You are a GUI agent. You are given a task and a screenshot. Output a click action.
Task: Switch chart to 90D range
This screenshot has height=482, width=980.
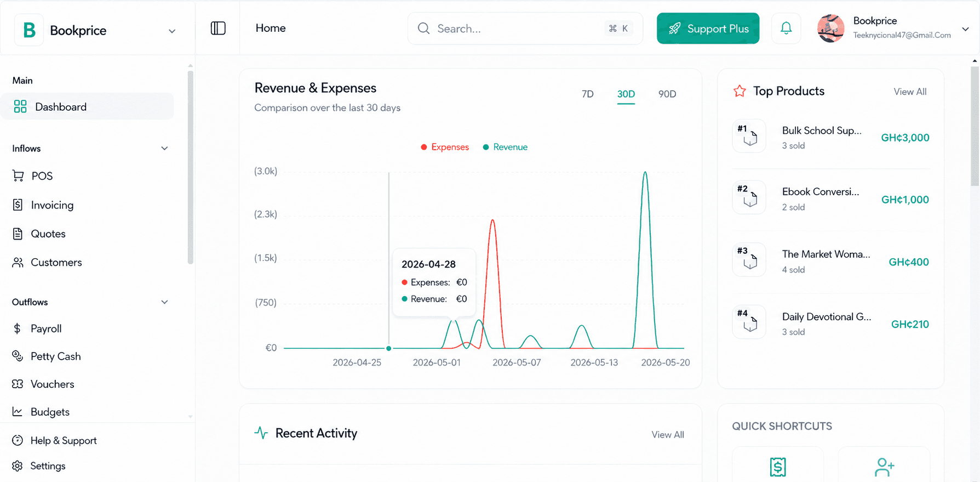click(x=667, y=94)
